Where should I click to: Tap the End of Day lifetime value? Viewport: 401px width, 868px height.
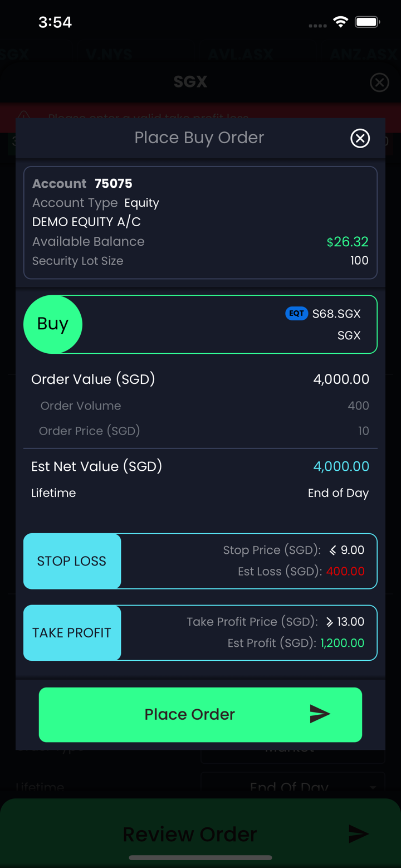point(338,493)
